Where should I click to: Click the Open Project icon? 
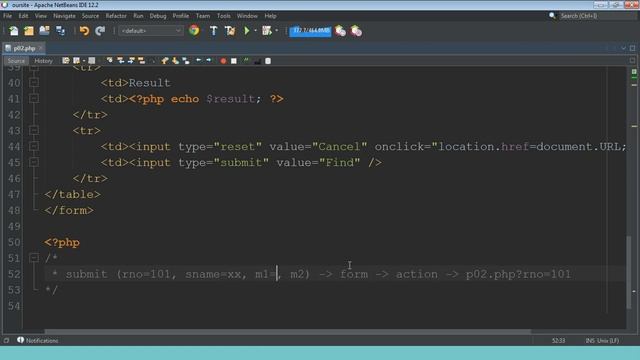pos(44,31)
